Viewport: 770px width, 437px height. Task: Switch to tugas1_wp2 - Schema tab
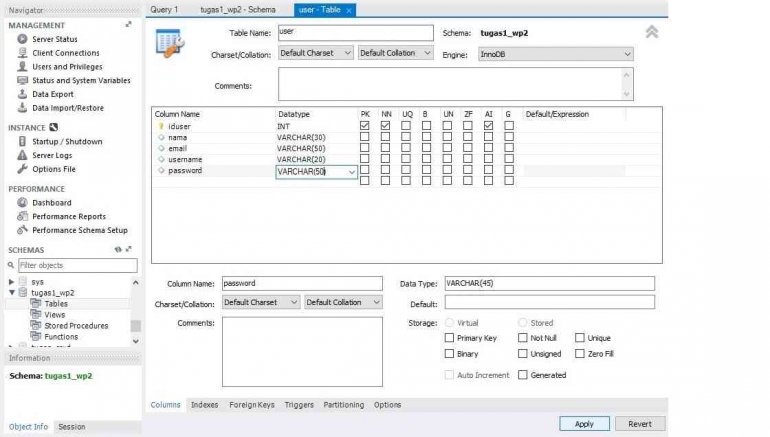(x=238, y=10)
